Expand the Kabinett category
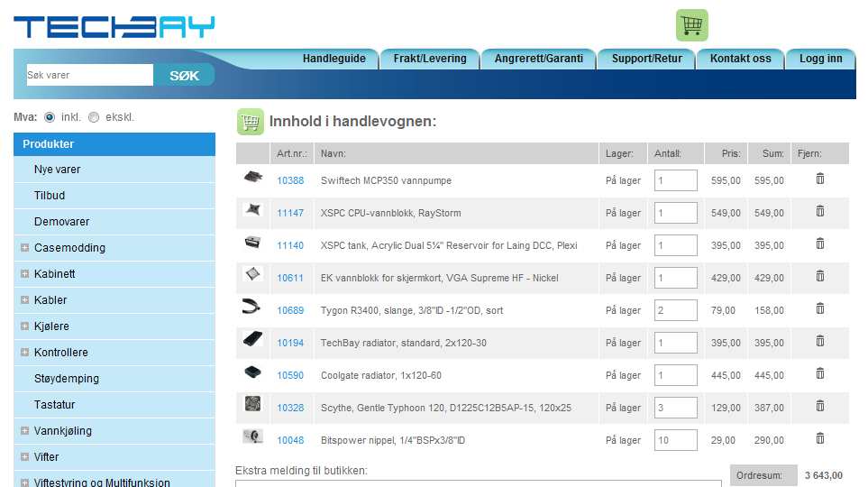This screenshot has height=487, width=868. click(24, 273)
